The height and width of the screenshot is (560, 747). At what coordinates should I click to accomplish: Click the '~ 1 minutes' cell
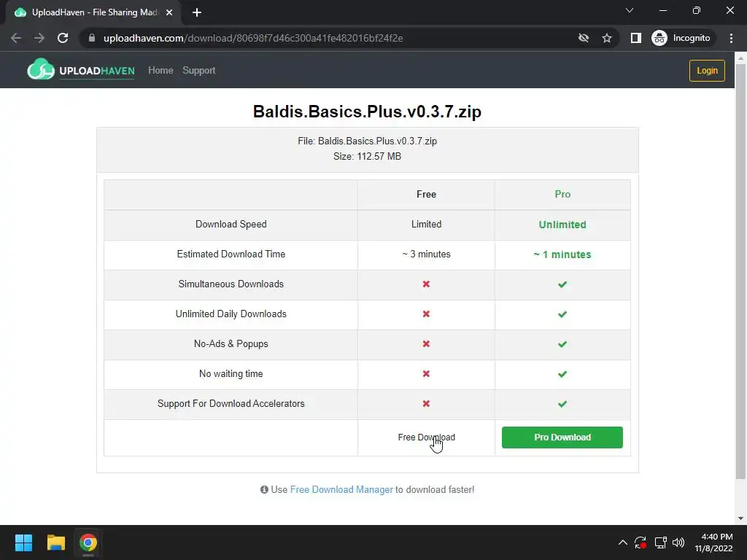tap(562, 254)
